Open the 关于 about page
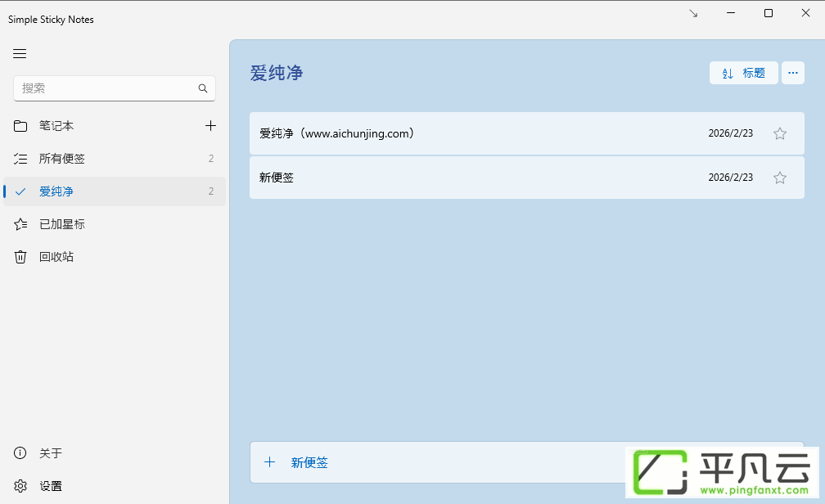 (115, 453)
